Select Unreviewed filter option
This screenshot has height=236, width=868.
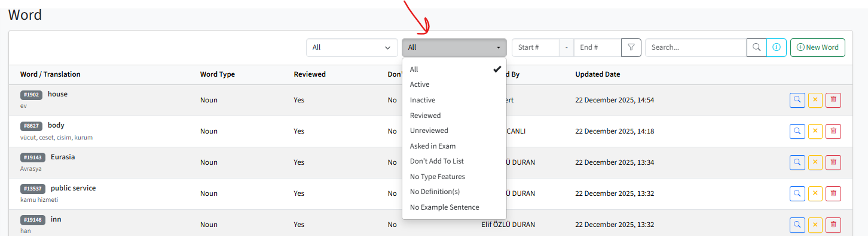454,131
